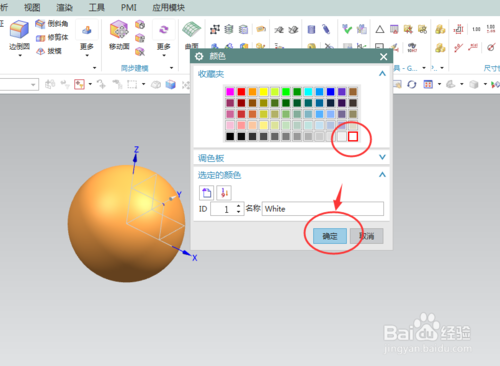This screenshot has height=366, width=500.
Task: Click the settings gear in the color dialog
Action: coord(199,56)
